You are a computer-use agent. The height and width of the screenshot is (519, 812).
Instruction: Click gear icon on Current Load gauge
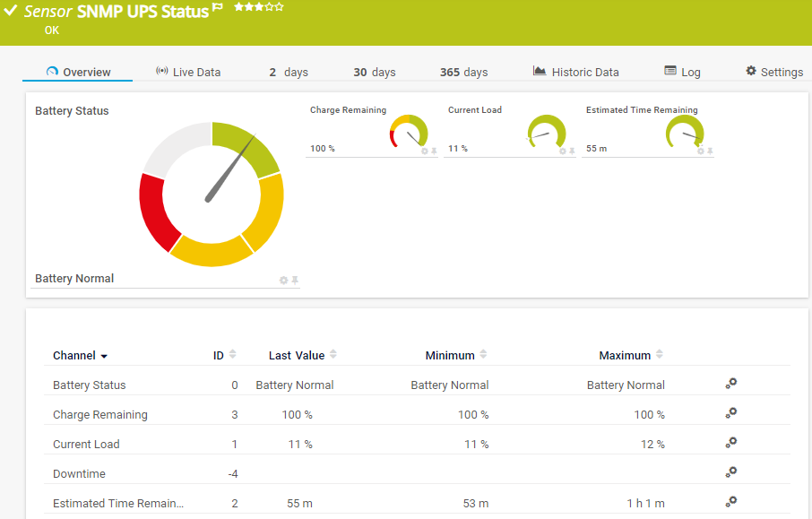click(563, 151)
